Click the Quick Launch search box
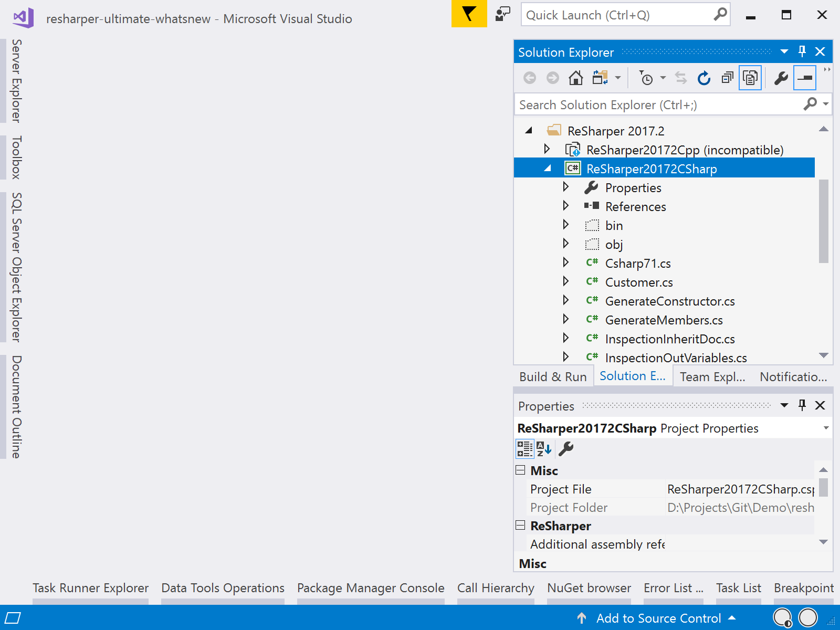The width and height of the screenshot is (840, 630). [x=626, y=15]
